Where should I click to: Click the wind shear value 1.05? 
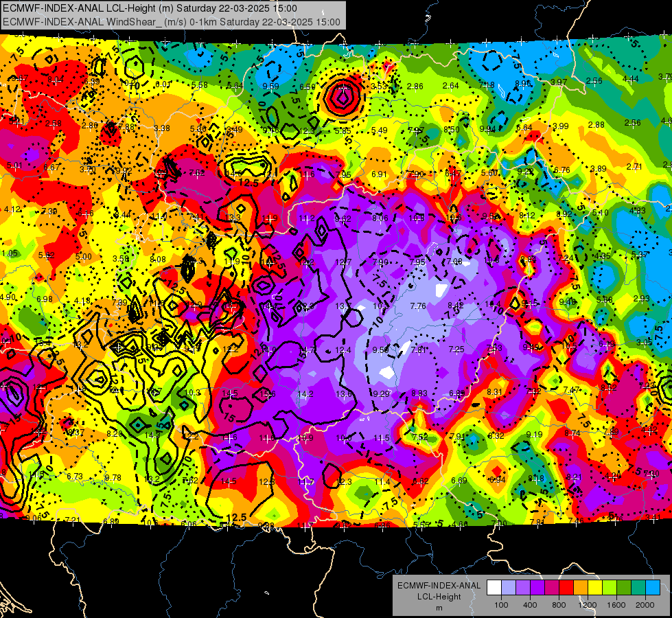point(10,253)
